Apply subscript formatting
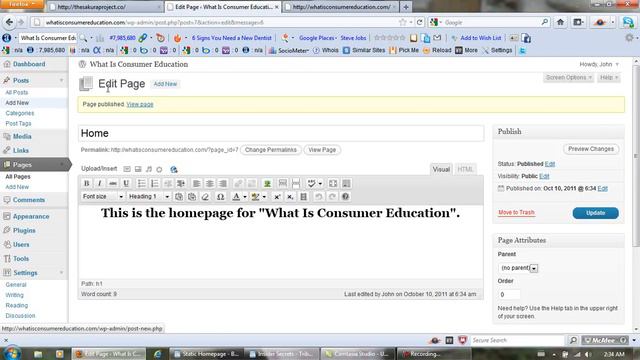 pyautogui.click(x=290, y=197)
